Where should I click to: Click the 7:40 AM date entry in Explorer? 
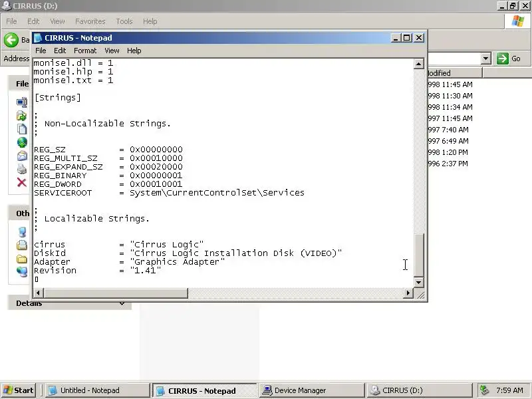448,130
